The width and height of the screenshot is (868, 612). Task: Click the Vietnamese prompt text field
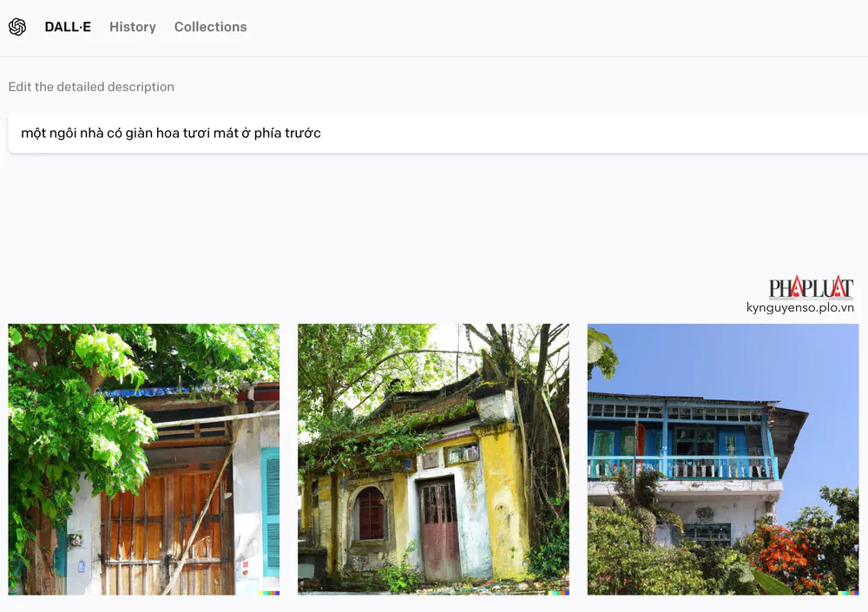click(x=437, y=133)
